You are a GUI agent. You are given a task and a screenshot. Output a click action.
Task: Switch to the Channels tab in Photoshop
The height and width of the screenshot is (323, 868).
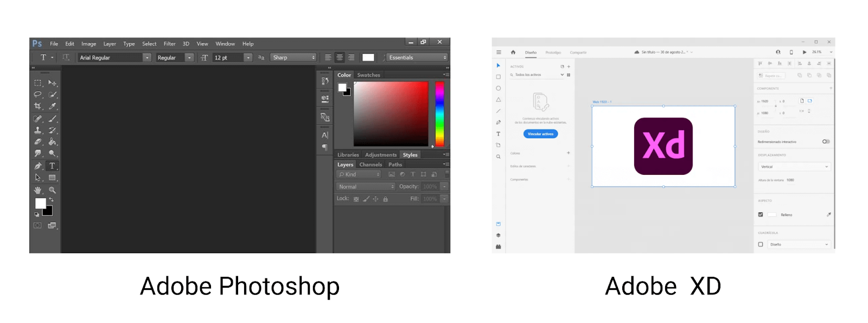tap(371, 164)
